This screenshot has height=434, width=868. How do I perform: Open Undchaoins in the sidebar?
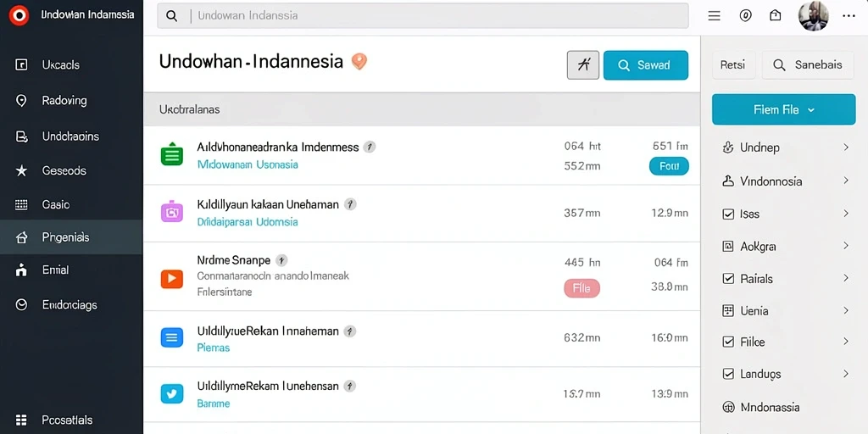tap(70, 136)
